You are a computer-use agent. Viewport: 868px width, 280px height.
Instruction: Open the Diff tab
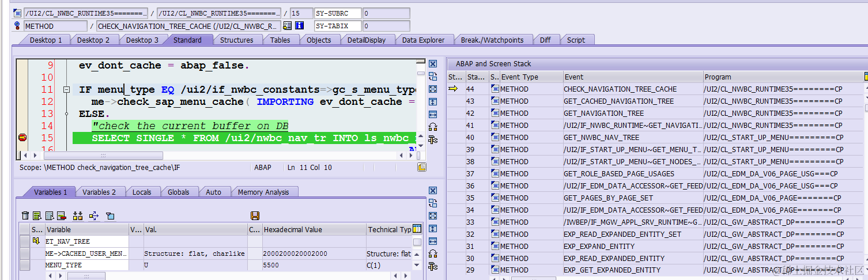click(x=545, y=40)
